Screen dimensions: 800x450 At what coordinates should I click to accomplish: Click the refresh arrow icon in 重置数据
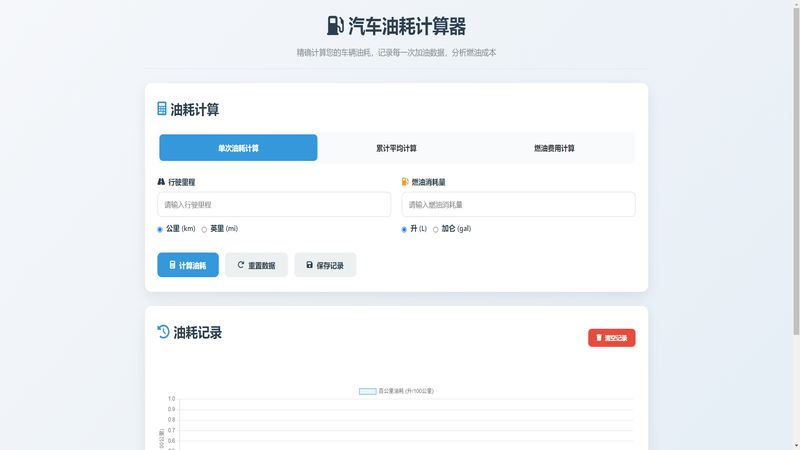click(240, 265)
